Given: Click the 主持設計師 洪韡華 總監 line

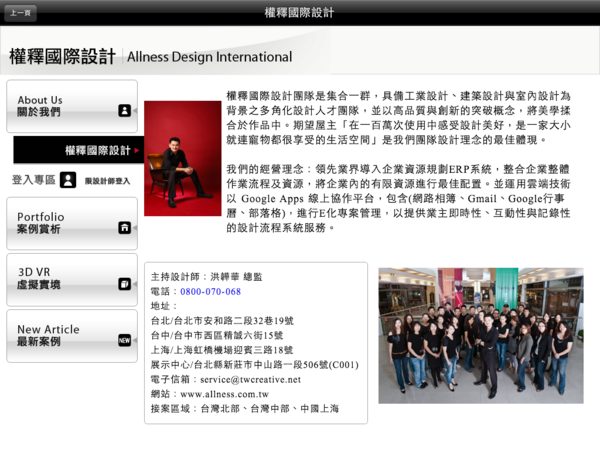Looking at the screenshot, I should [207, 277].
